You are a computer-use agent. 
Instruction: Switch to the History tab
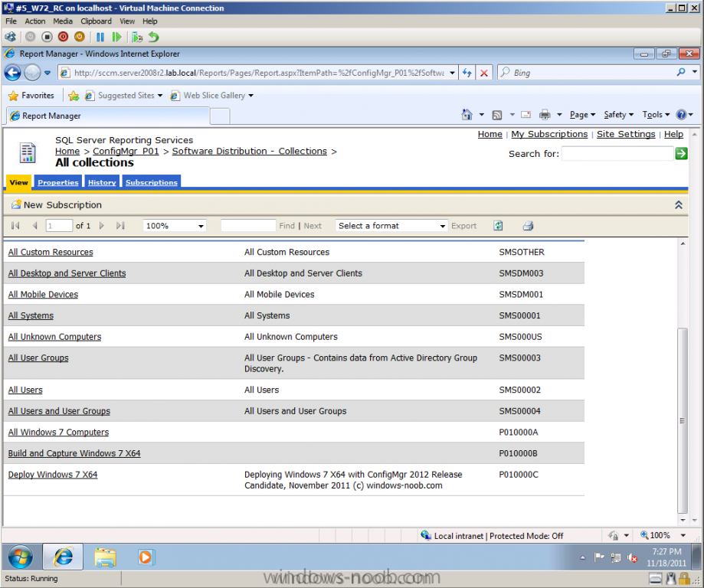[102, 182]
